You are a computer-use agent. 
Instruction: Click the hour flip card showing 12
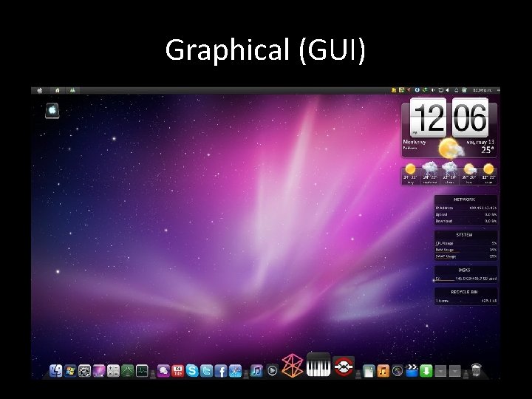(428, 117)
